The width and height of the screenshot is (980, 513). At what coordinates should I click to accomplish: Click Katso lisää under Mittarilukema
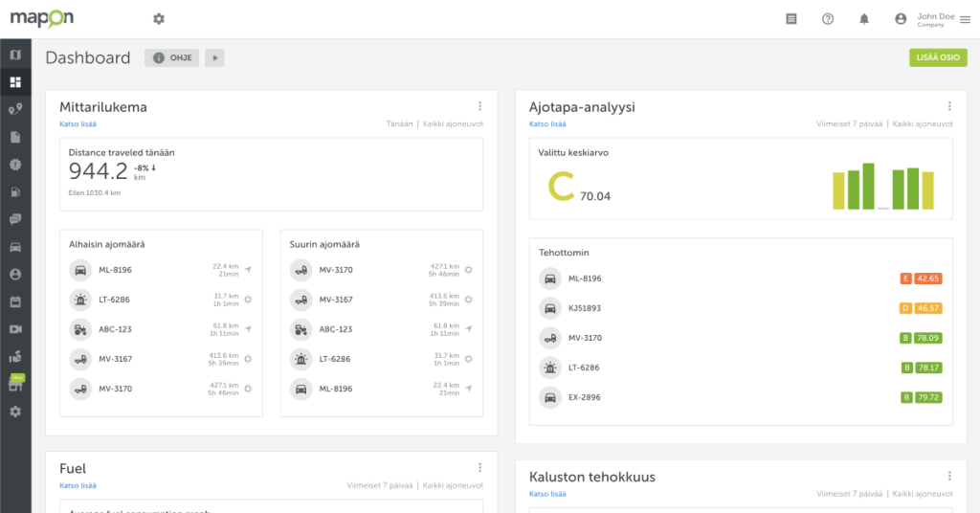[78, 123]
